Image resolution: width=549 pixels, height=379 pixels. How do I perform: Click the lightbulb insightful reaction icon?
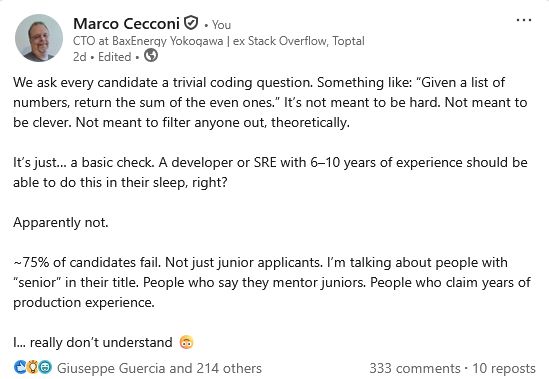(33, 367)
